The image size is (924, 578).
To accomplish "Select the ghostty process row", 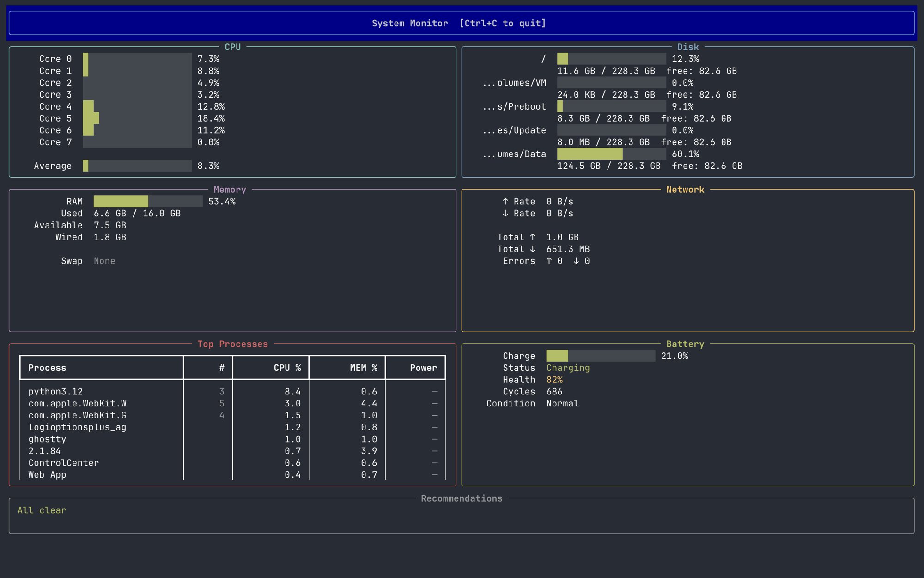I will [x=232, y=439].
